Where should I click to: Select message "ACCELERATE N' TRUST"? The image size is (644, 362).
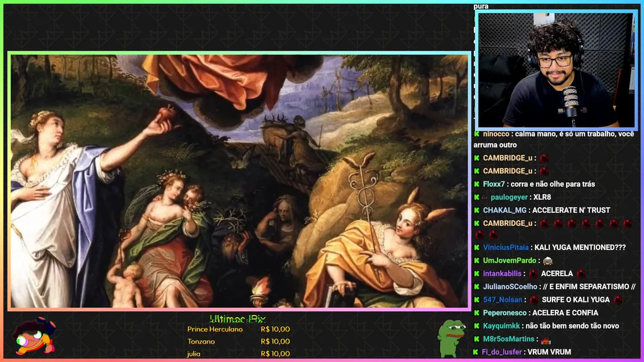[x=571, y=210]
